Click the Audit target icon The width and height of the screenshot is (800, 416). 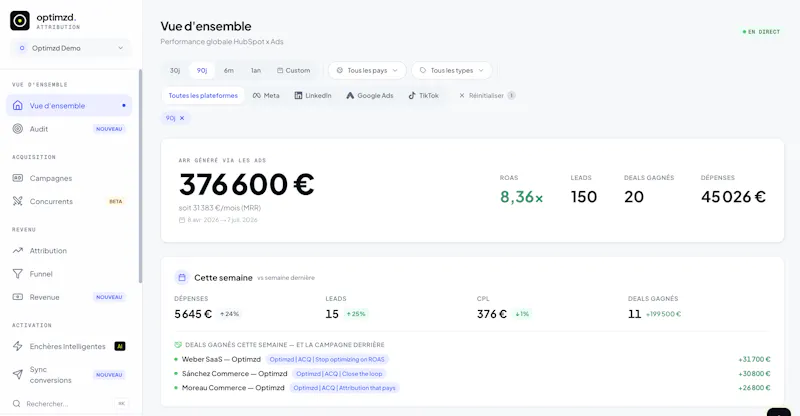(18, 129)
